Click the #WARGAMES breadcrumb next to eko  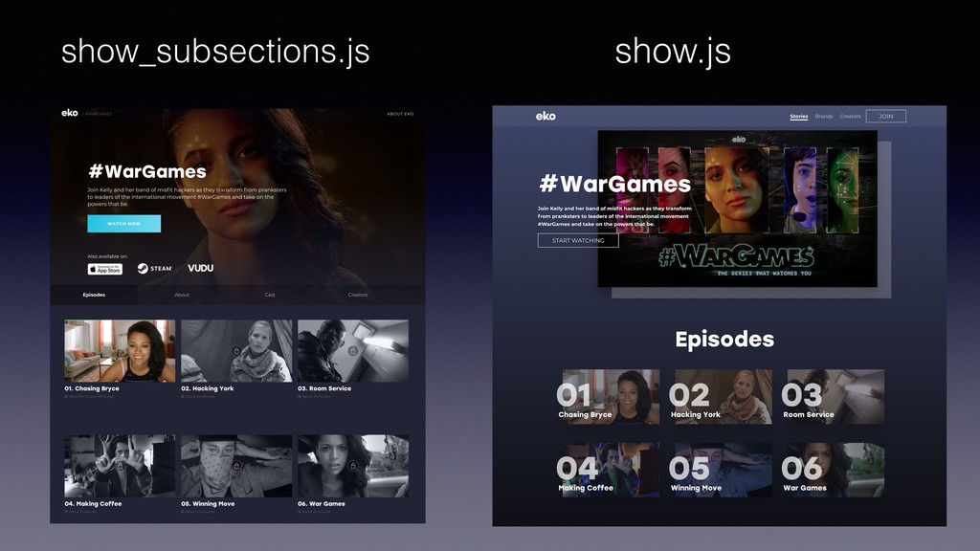tap(99, 114)
